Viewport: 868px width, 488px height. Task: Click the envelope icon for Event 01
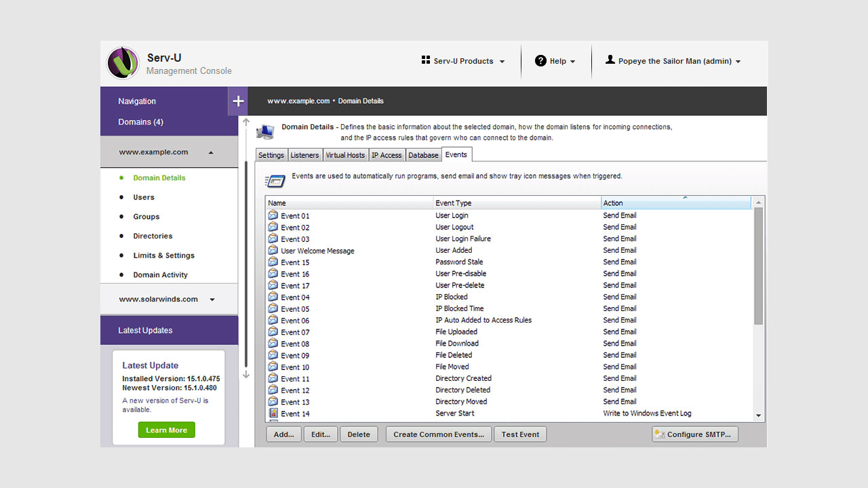273,216
